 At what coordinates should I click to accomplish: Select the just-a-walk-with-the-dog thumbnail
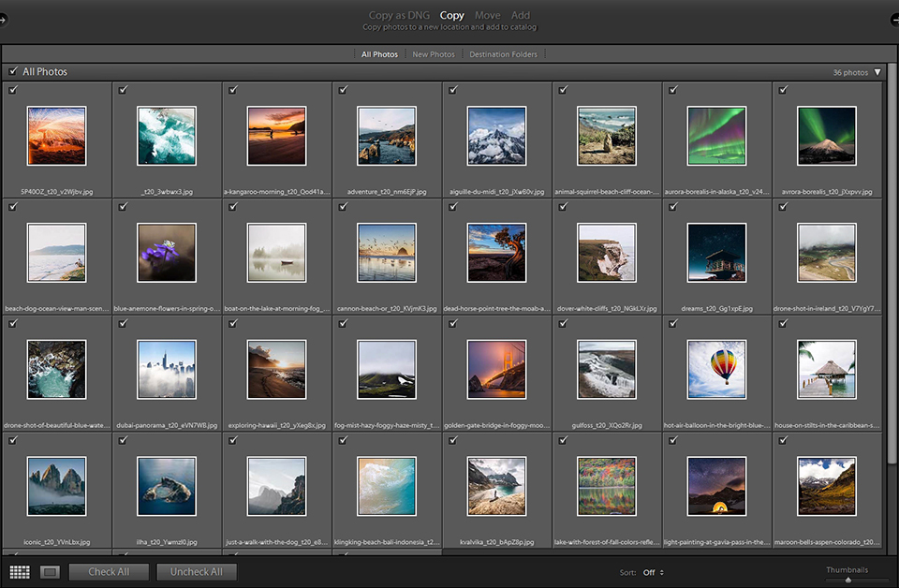pos(277,487)
